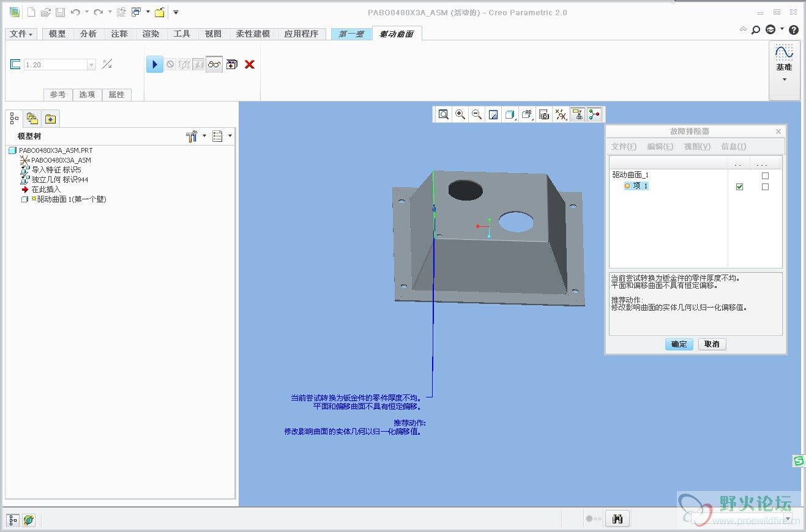
Task: Expand the 基准 datum dropdown
Action: point(784,79)
